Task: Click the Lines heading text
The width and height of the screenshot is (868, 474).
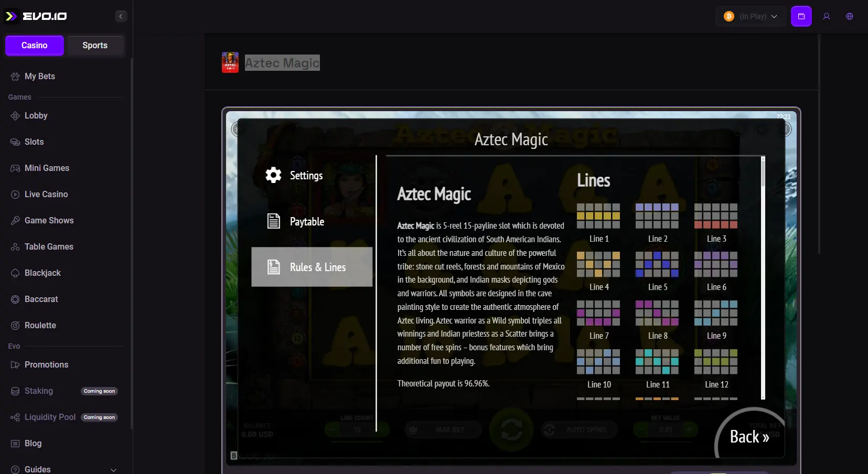Action: (594, 180)
